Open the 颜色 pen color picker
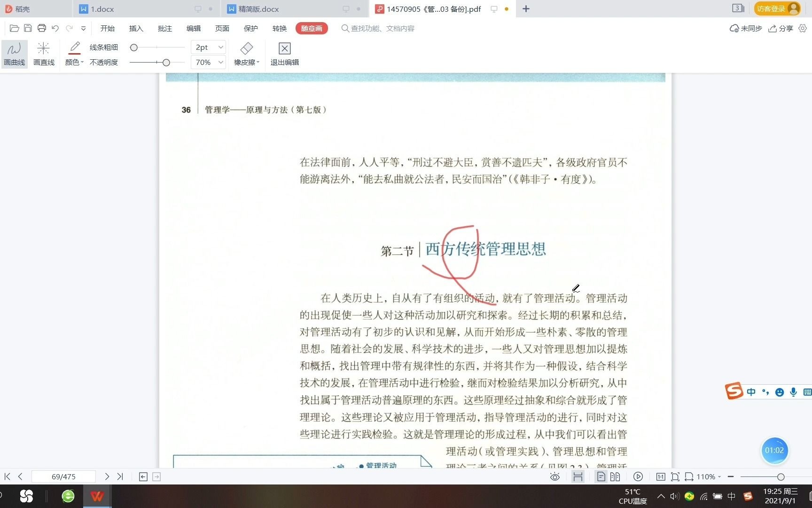Screen dimensions: 812x508 coord(74,54)
